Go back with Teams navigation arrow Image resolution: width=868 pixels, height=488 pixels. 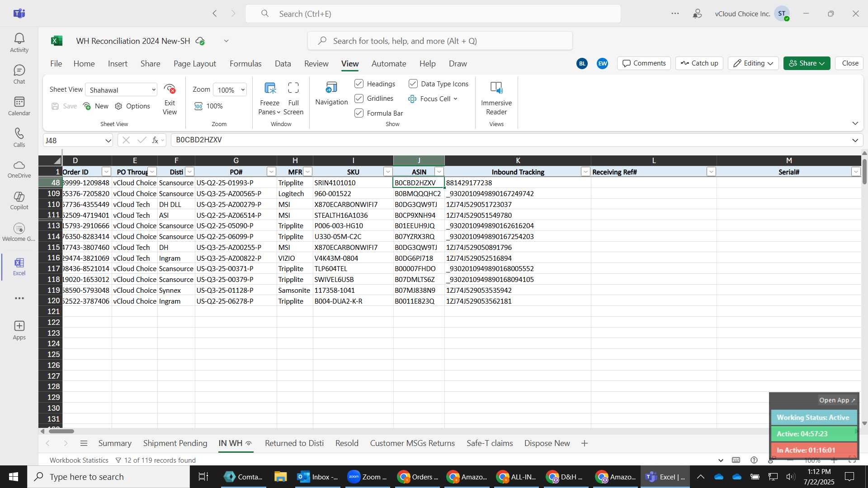pos(215,14)
